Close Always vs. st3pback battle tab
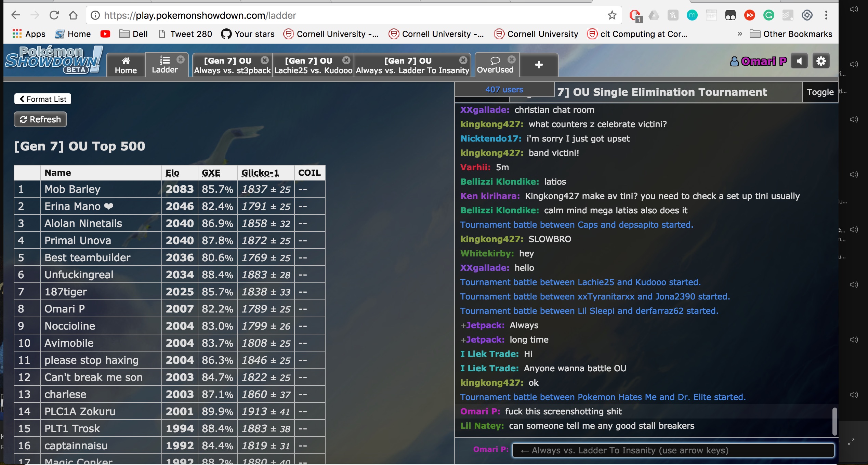 pos(264,60)
